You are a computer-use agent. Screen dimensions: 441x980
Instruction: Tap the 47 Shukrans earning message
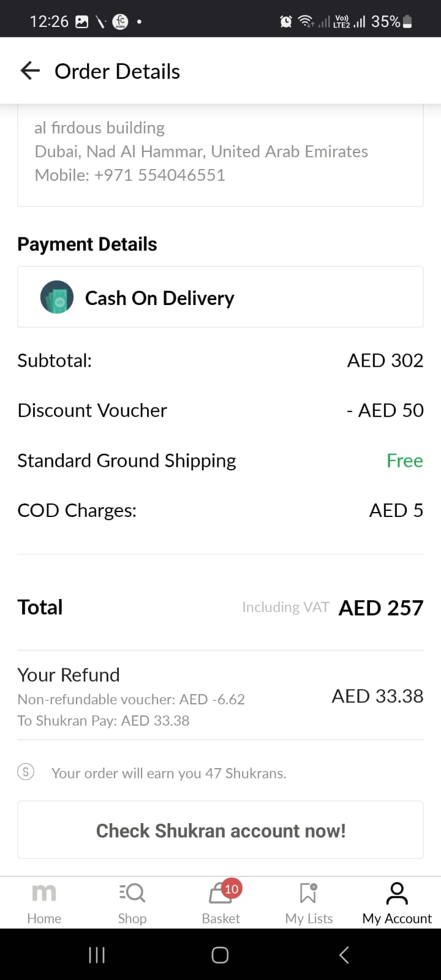(x=168, y=773)
